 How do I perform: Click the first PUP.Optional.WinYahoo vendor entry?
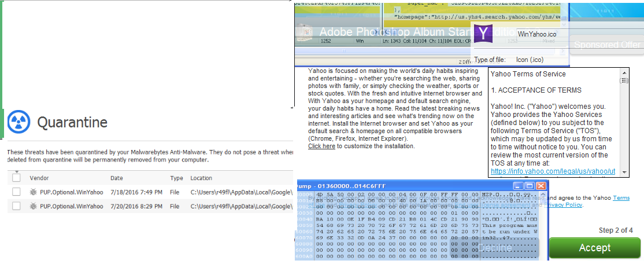71,192
